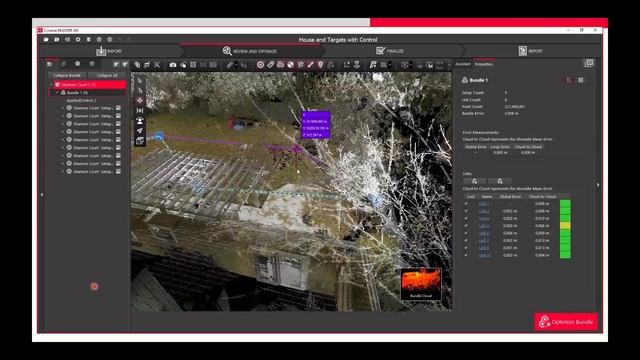Open the Bundle Cloud thumbnail
The height and width of the screenshot is (360, 640).
click(421, 284)
